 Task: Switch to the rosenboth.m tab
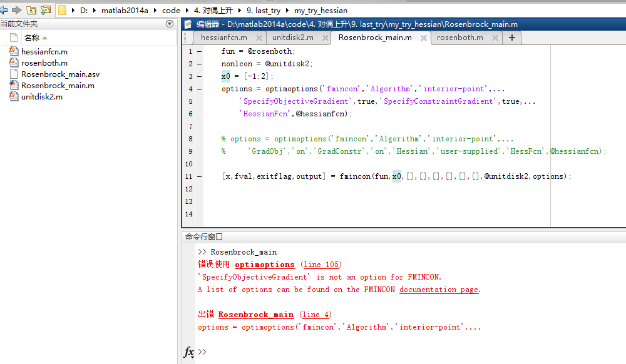(459, 38)
